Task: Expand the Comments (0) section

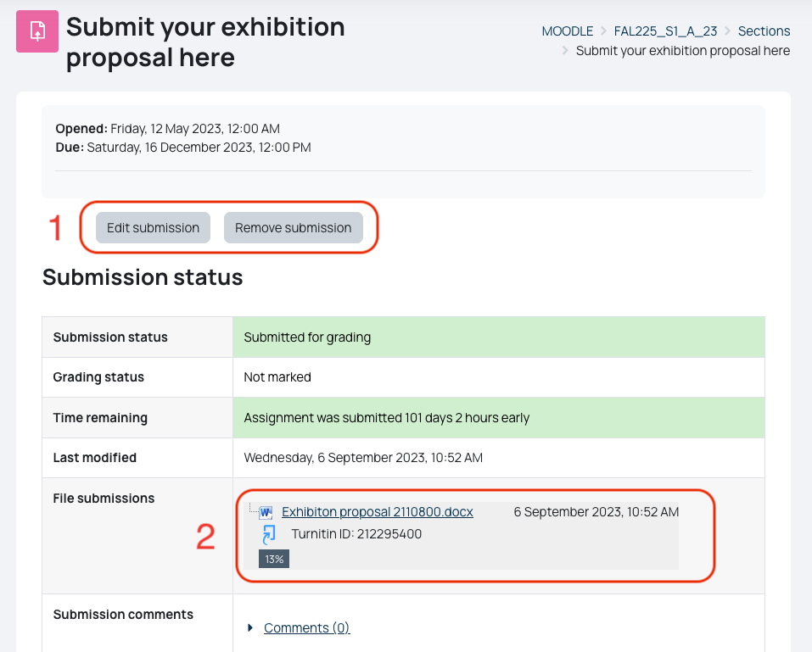Action: click(306, 627)
